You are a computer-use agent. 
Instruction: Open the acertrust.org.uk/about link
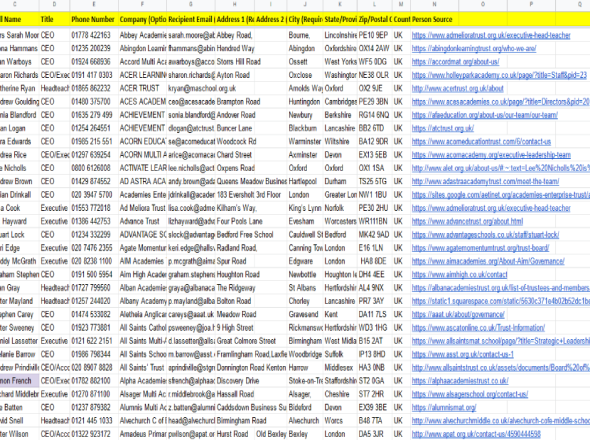click(x=458, y=88)
